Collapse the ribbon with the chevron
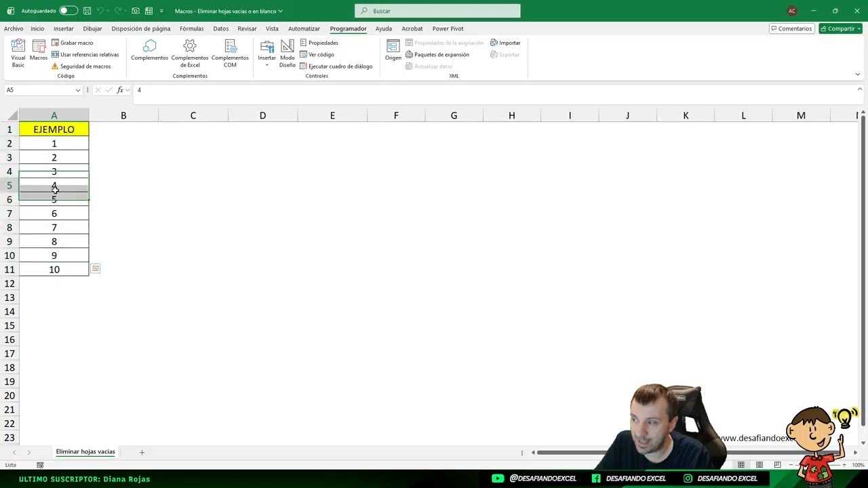Screen dimensions: 868x488 click(x=858, y=75)
